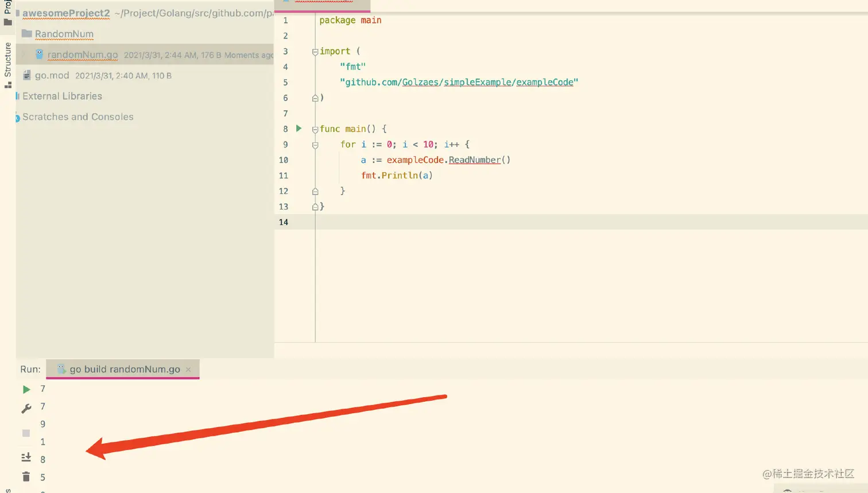Collapse the func main fold marker on line 8

click(x=315, y=129)
